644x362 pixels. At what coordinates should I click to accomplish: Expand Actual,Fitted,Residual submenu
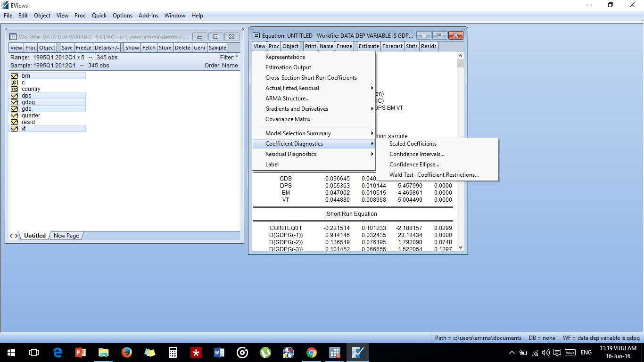pos(314,88)
